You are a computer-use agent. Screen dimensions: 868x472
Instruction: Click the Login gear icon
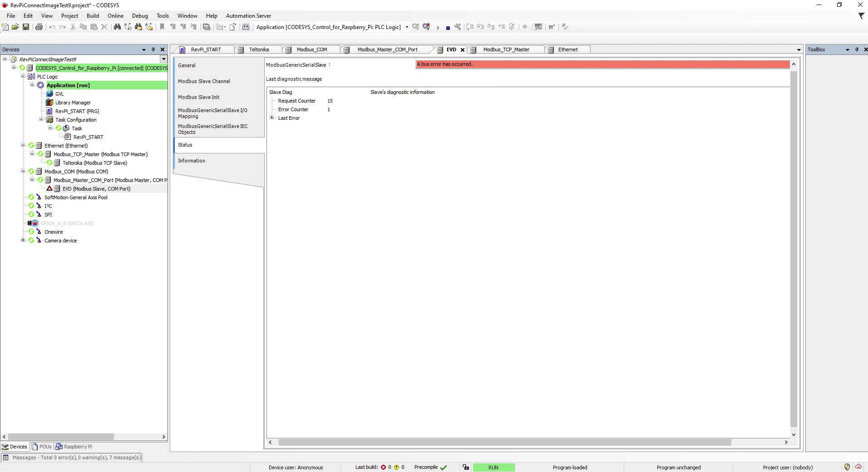(415, 27)
